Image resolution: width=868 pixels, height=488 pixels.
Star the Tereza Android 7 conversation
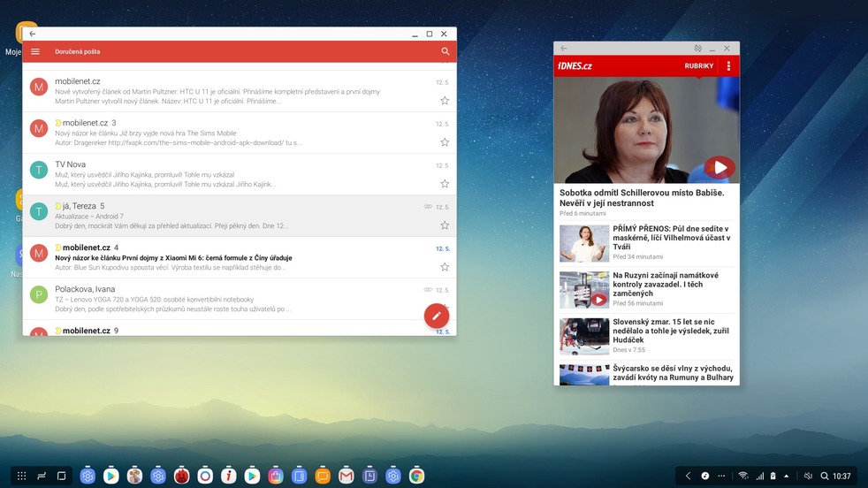pyautogui.click(x=445, y=225)
